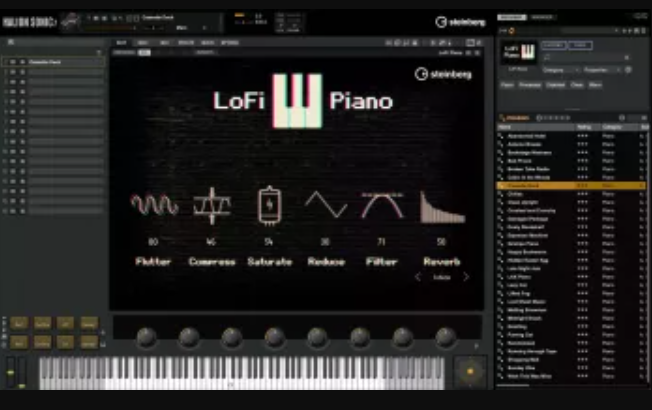The image size is (652, 410).
Task: Toggle solo on third rack slot
Action: coord(22,82)
